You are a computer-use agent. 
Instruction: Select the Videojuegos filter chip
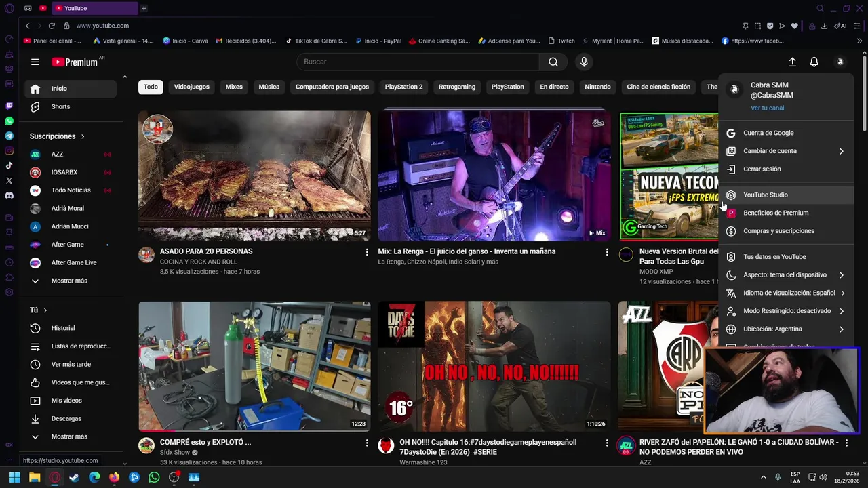191,87
